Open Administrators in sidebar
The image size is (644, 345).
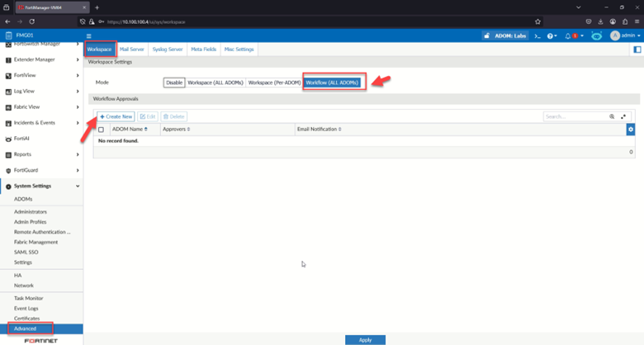pyautogui.click(x=31, y=212)
